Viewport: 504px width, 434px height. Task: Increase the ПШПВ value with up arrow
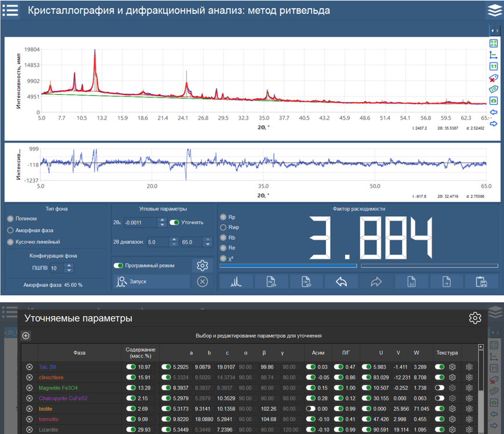click(x=70, y=265)
